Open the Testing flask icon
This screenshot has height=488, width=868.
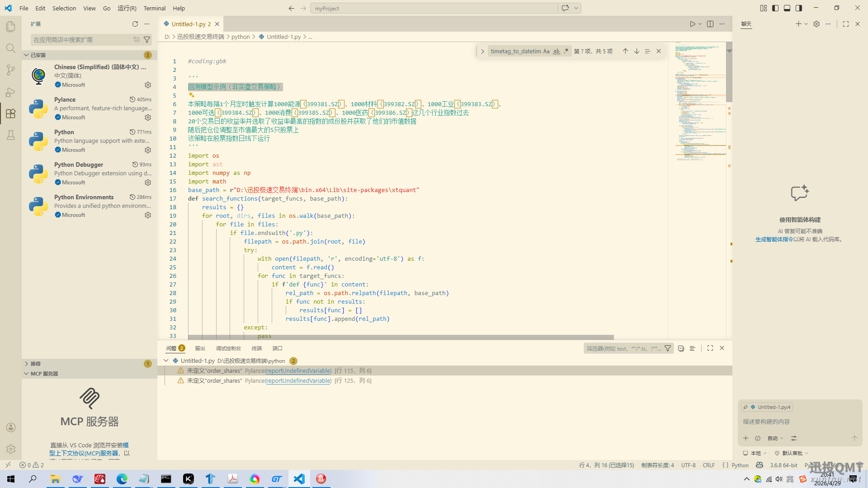pyautogui.click(x=11, y=135)
